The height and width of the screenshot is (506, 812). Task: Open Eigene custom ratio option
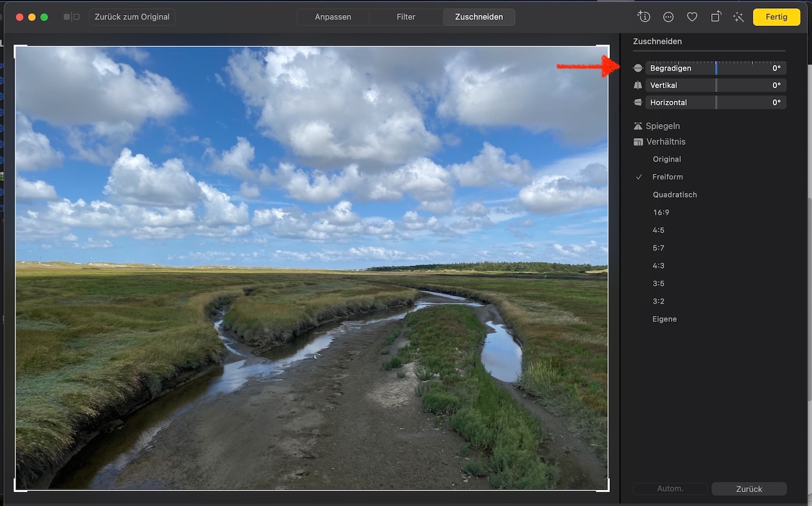click(664, 319)
